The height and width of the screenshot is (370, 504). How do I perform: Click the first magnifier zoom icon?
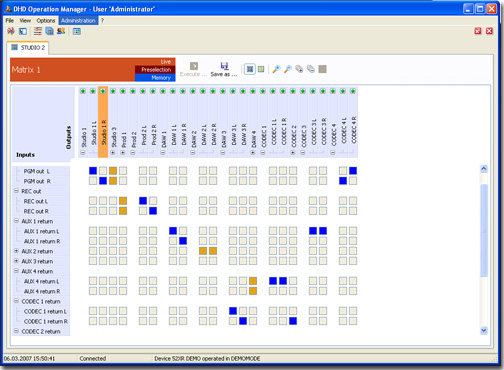click(x=276, y=69)
